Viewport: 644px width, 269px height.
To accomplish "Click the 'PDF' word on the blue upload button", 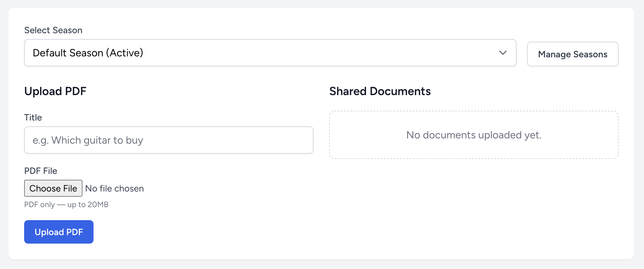I will pyautogui.click(x=75, y=232).
